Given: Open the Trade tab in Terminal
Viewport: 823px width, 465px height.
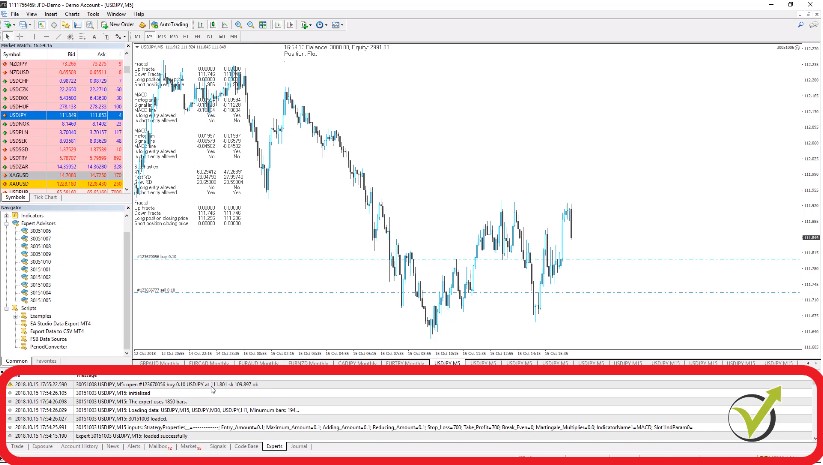Looking at the screenshot, I should (17, 446).
